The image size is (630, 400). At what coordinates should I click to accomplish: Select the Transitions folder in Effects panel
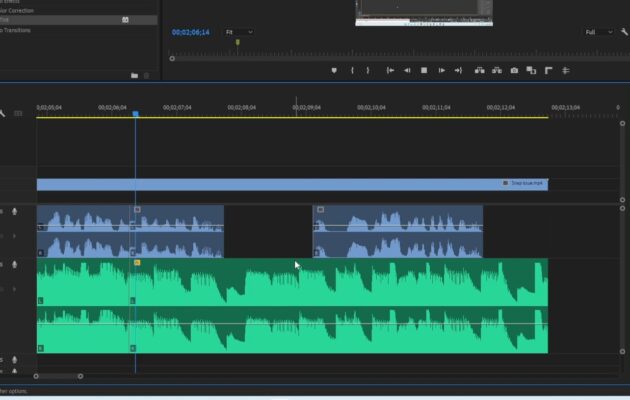pos(16,30)
